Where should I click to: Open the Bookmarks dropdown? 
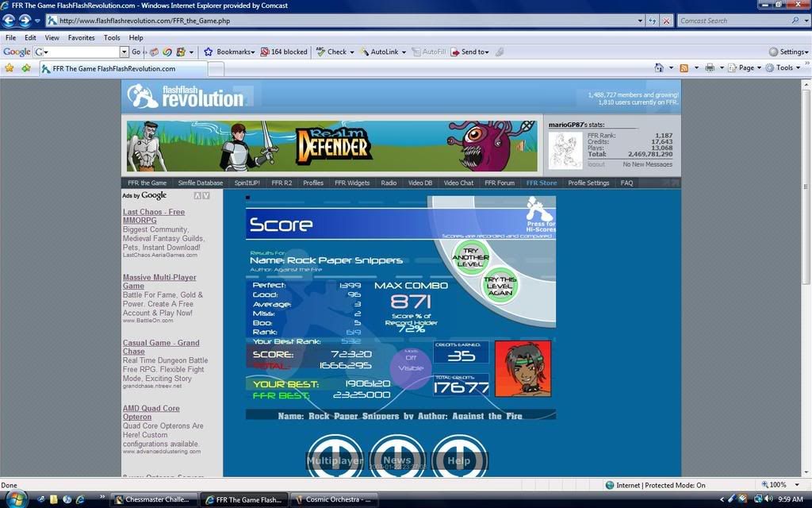(230, 52)
